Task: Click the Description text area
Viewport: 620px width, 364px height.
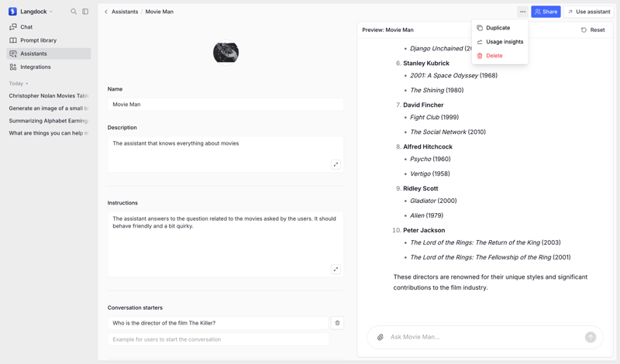Action: tap(226, 154)
